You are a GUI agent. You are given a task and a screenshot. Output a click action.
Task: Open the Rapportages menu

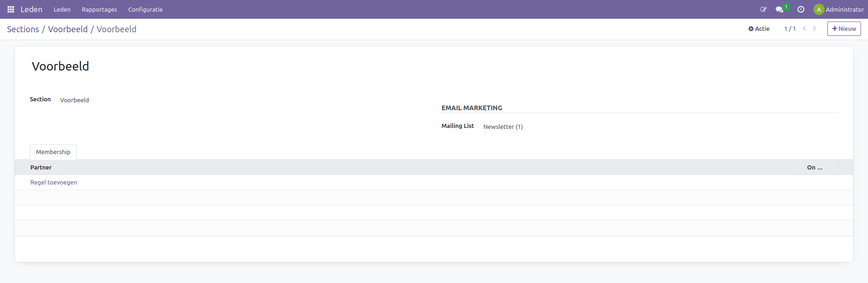coord(99,9)
